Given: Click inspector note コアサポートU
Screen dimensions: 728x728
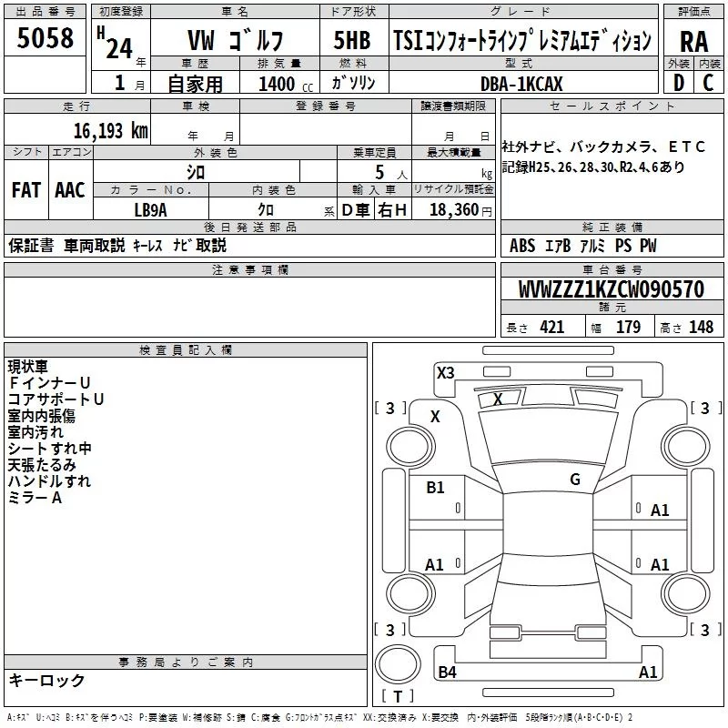Looking at the screenshot, I should tap(56, 399).
